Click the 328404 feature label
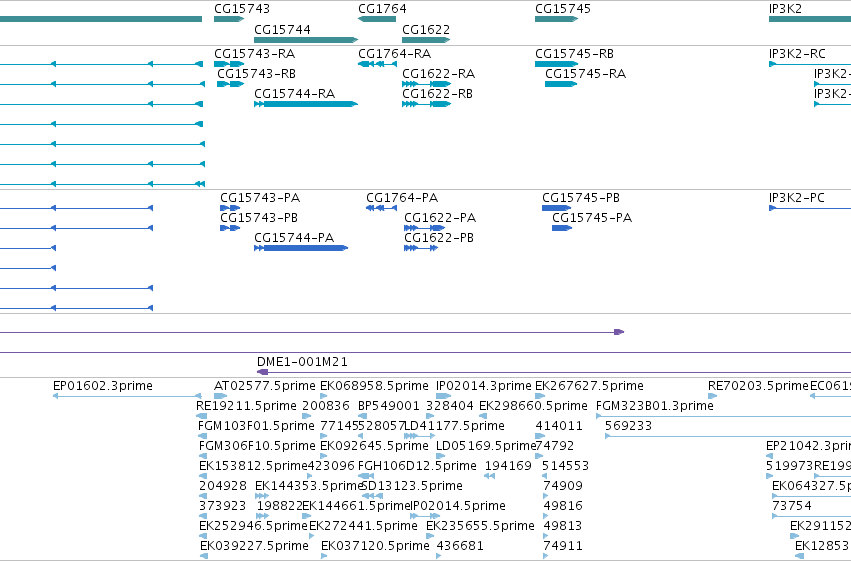The width and height of the screenshot is (851, 561). tap(449, 406)
